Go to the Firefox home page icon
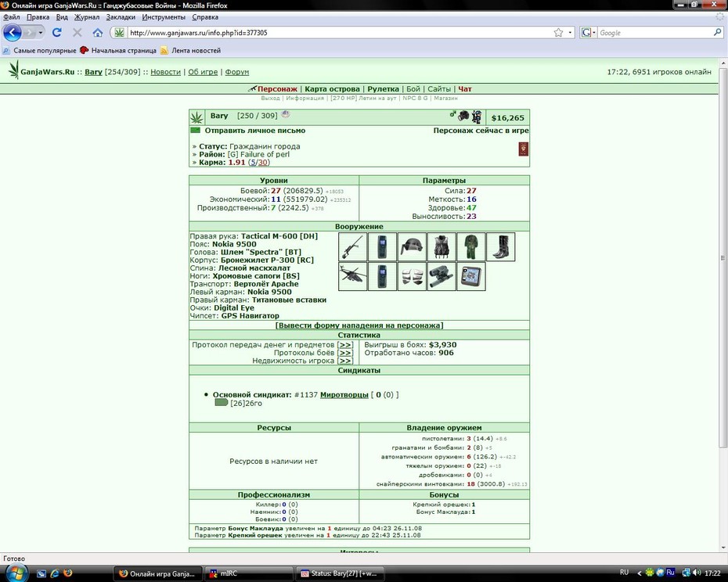728x582 pixels. click(98, 33)
